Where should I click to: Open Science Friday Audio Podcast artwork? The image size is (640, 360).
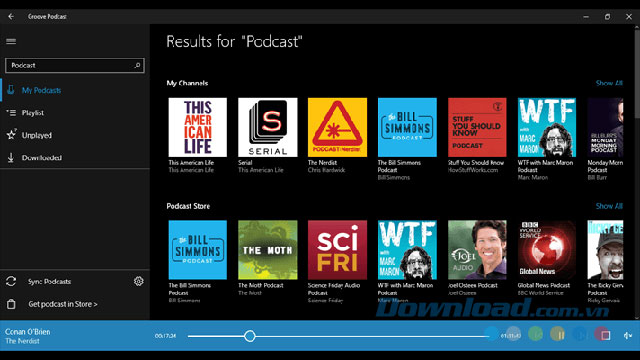tap(337, 250)
